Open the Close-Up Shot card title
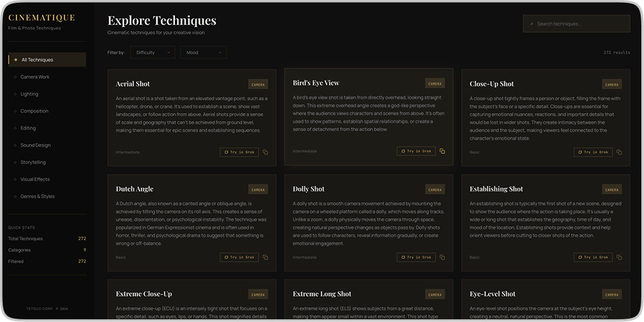Viewport: 644px width, 322px height. coord(492,84)
